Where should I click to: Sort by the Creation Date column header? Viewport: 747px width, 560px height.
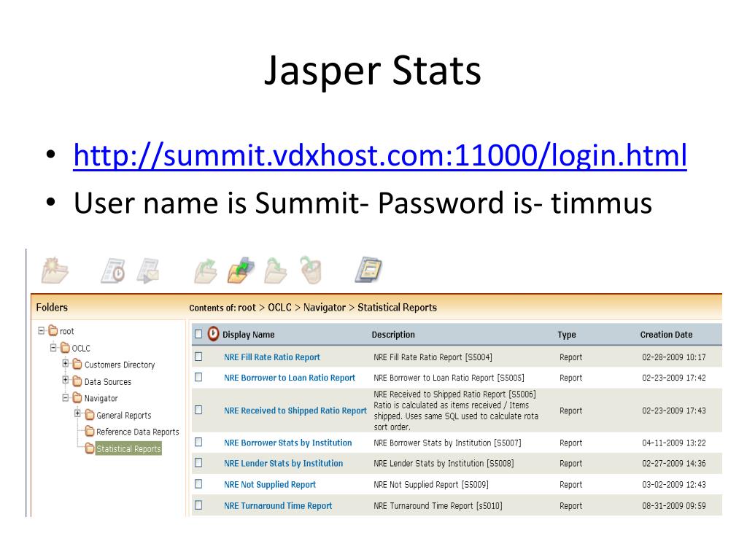666,335
